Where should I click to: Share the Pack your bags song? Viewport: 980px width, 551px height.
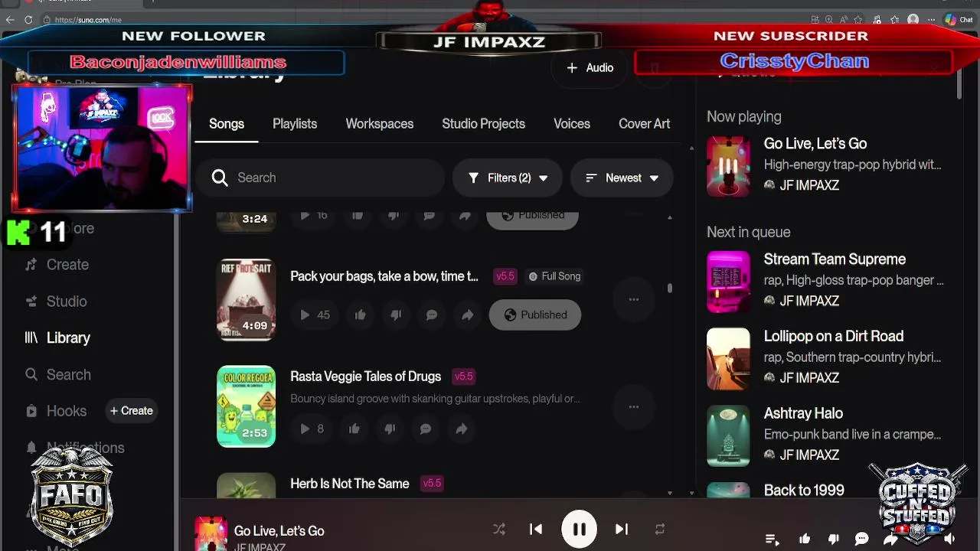click(x=467, y=315)
